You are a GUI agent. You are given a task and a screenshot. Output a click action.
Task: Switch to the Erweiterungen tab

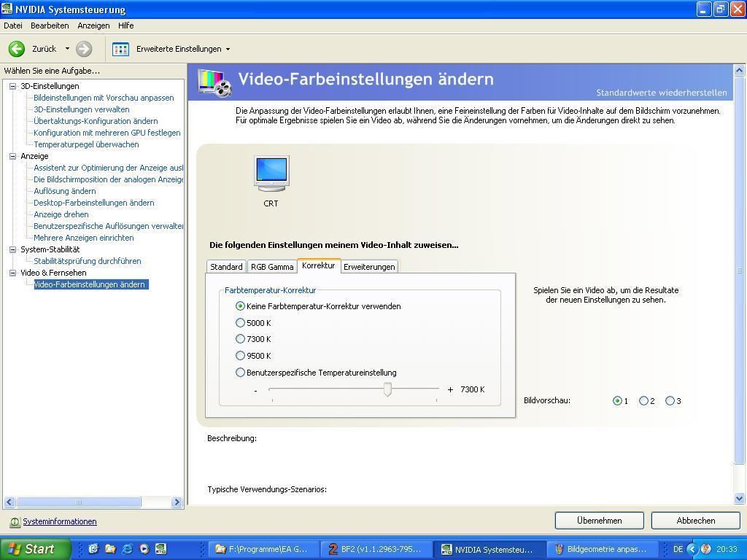tap(369, 267)
